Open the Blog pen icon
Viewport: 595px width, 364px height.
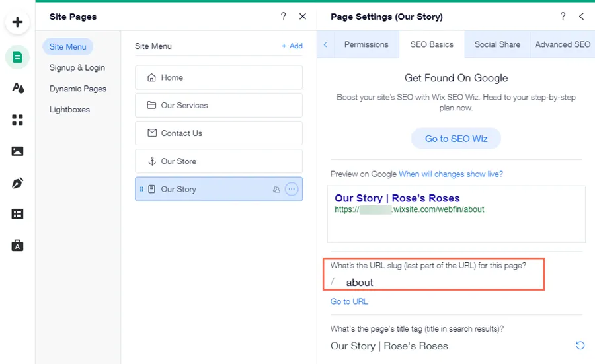coord(17,183)
